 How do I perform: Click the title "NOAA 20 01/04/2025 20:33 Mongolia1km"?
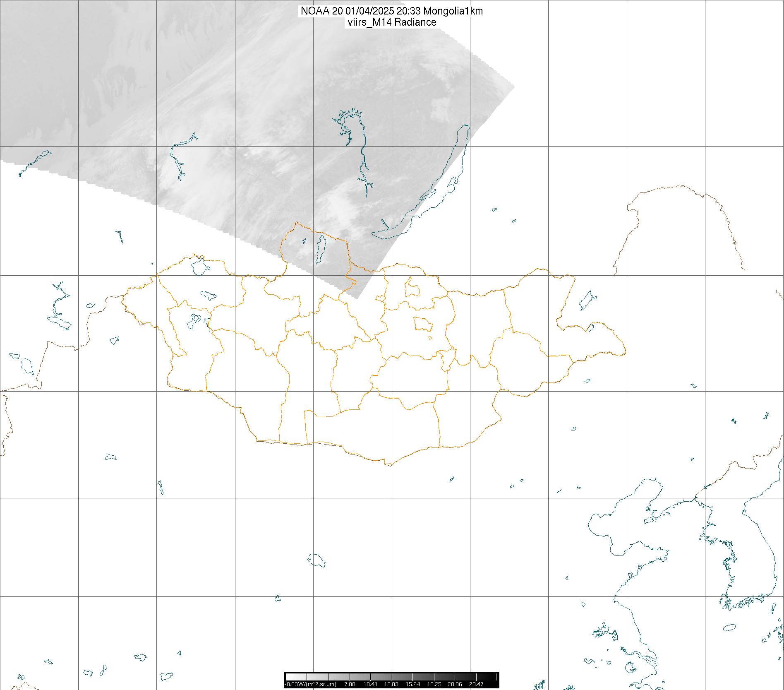pos(391,11)
